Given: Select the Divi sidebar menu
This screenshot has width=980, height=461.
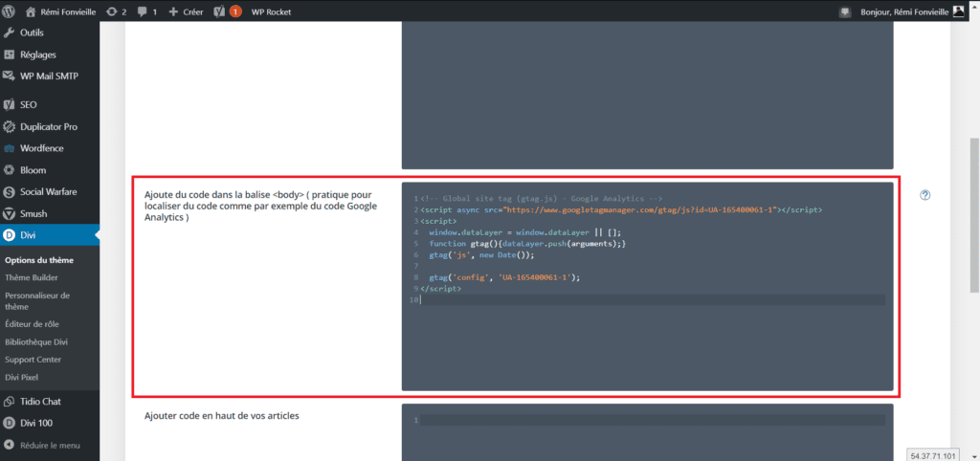Looking at the screenshot, I should coord(50,235).
